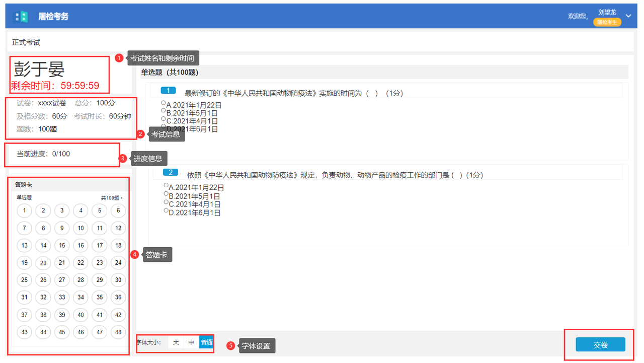Click user name 刘望龙 in header
This screenshot has width=644, height=363.
(607, 12)
